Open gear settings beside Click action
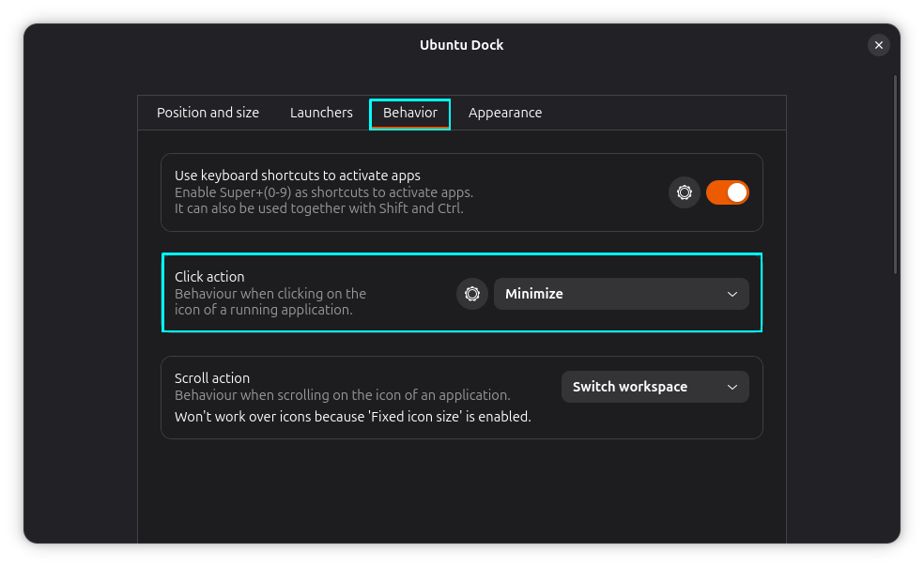 472,294
